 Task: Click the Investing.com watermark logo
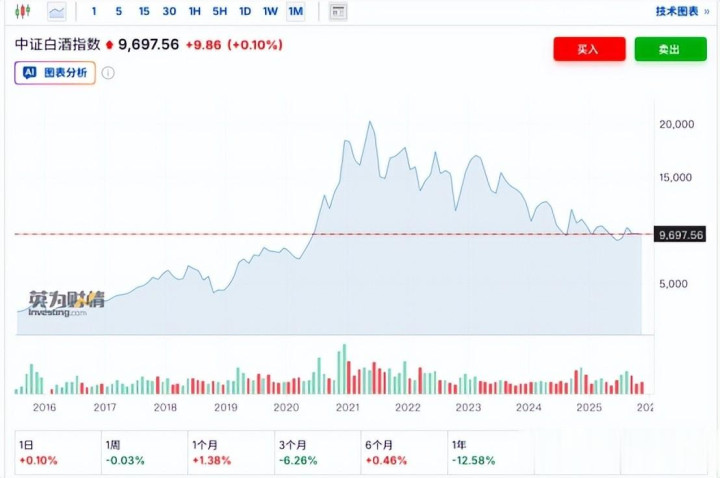click(x=66, y=303)
